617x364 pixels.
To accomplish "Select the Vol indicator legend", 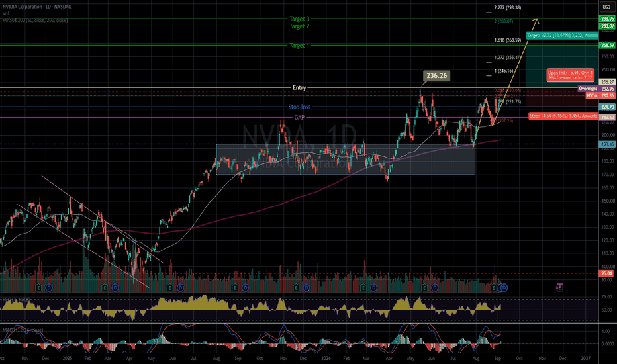I will [6, 13].
